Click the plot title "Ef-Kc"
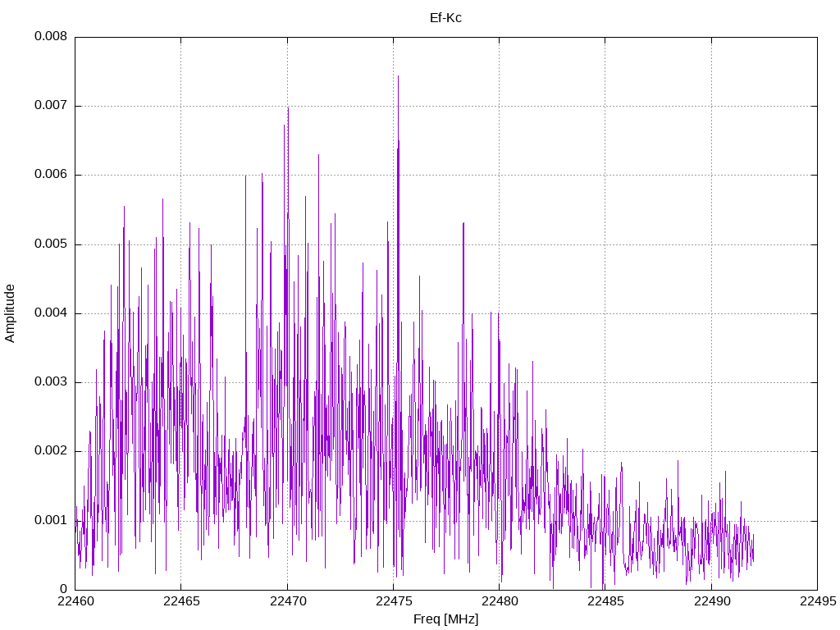The height and width of the screenshot is (630, 840). coord(445,18)
